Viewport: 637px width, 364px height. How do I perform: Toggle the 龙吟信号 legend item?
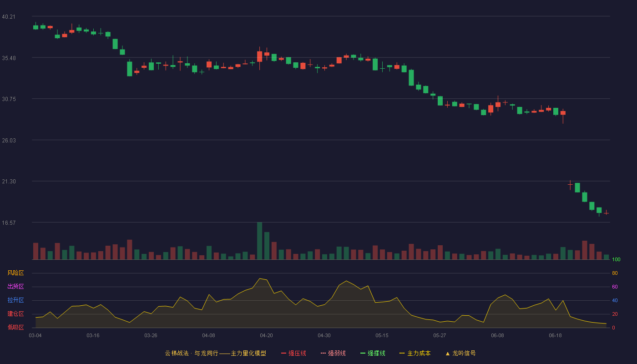pos(460,353)
